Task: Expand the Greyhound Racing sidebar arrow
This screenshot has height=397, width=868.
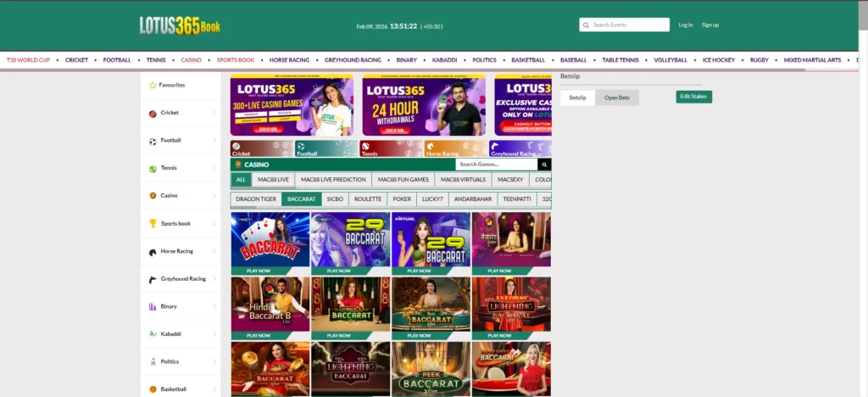Action: [214, 279]
